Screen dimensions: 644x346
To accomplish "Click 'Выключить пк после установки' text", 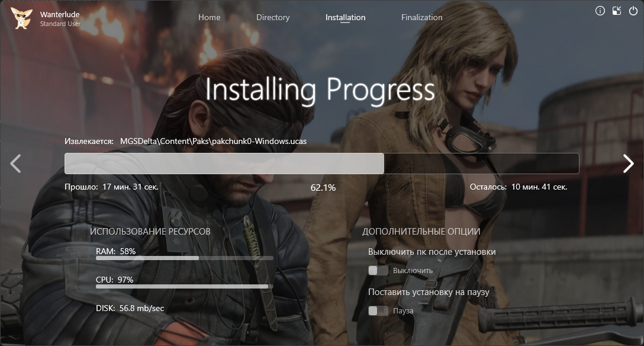I will point(432,251).
